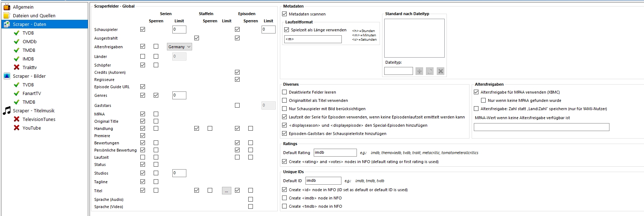
Task: Enable Gaststars Episoden checkbox
Action: pyautogui.click(x=237, y=105)
